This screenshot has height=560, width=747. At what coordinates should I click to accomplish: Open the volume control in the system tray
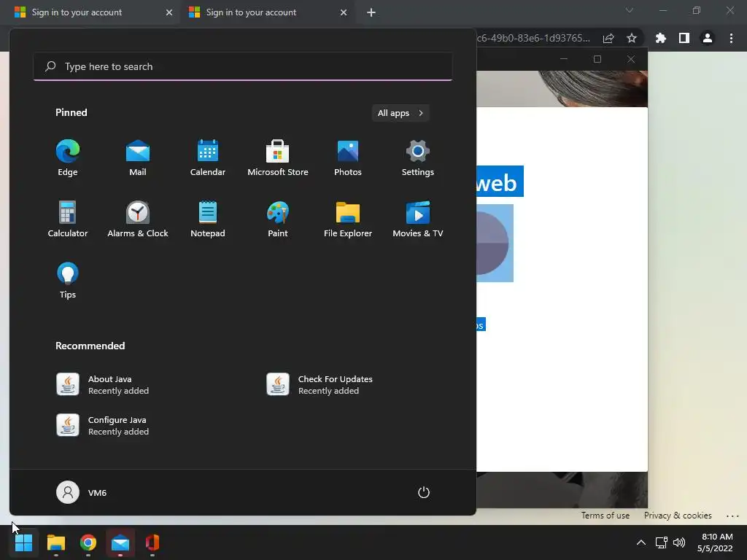click(679, 542)
